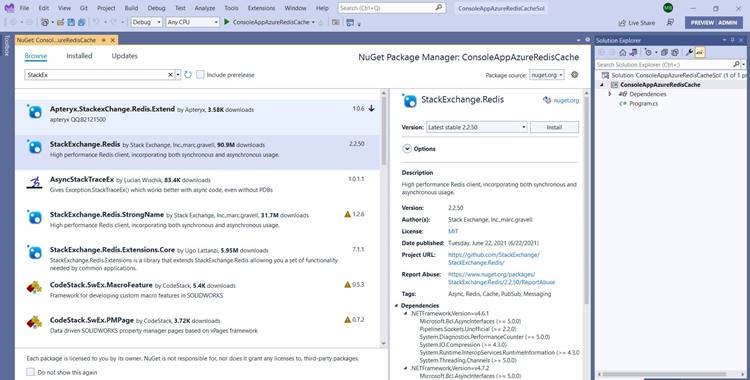Image resolution: width=750 pixels, height=380 pixels.
Task: Click the pin icon on NuGet tab
Action: 103,40
